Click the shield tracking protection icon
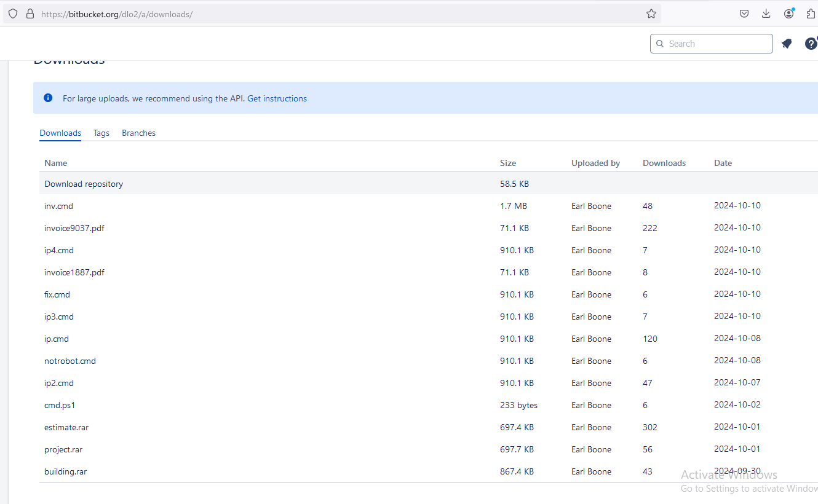 coord(13,14)
